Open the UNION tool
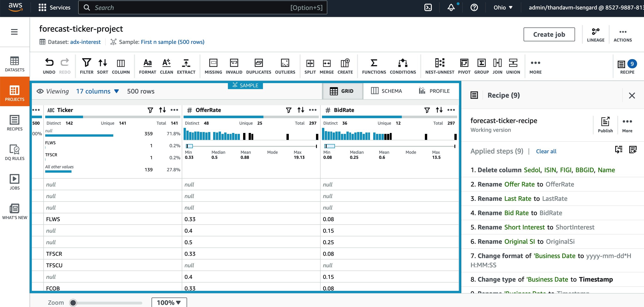This screenshot has width=644, height=307. pyautogui.click(x=513, y=66)
